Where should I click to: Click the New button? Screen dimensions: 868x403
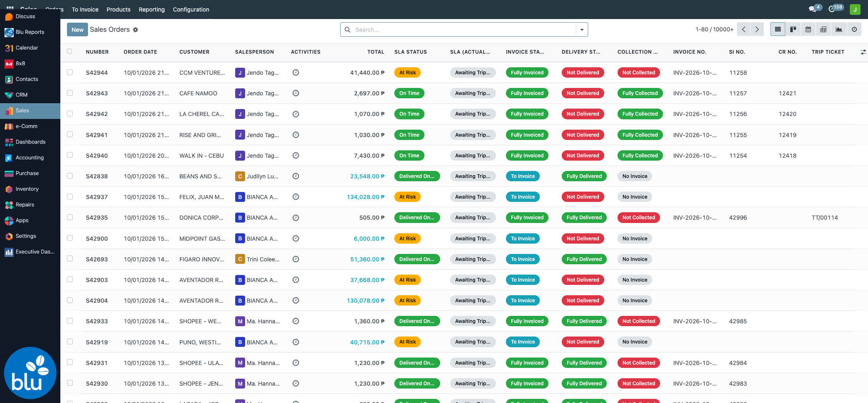pos(77,30)
